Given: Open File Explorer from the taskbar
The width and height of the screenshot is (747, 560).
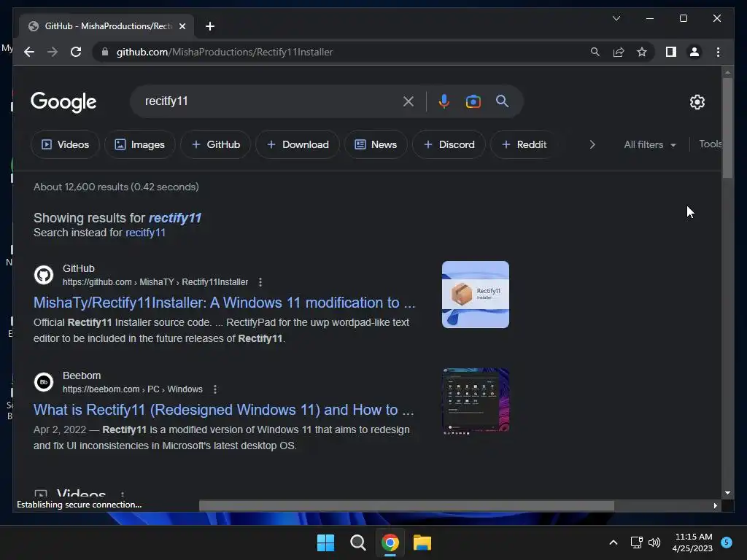Looking at the screenshot, I should 422,542.
